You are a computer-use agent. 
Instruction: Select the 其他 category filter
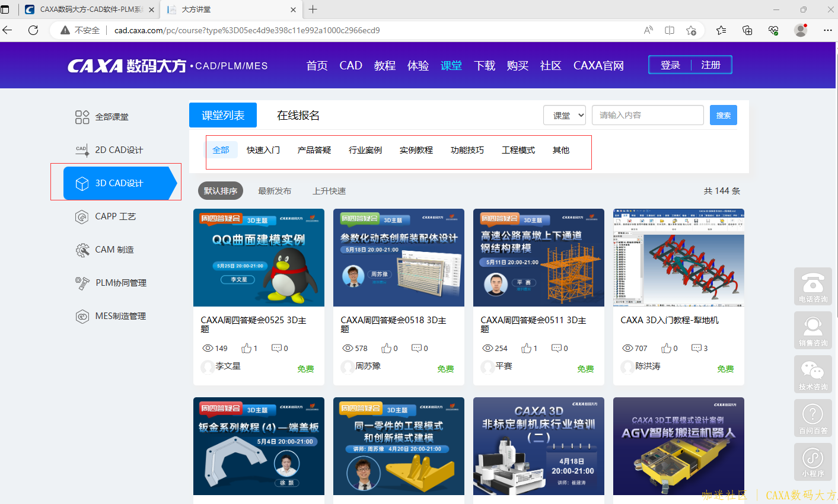click(x=561, y=150)
